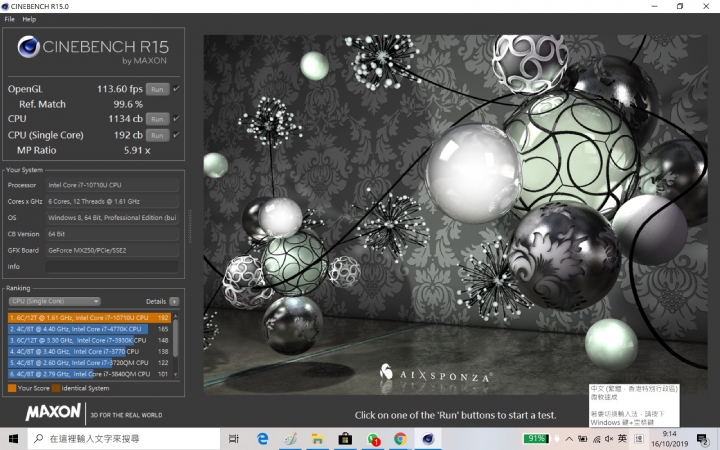Select ranking row 6 Intel Core i7-3840QM

tap(89, 374)
